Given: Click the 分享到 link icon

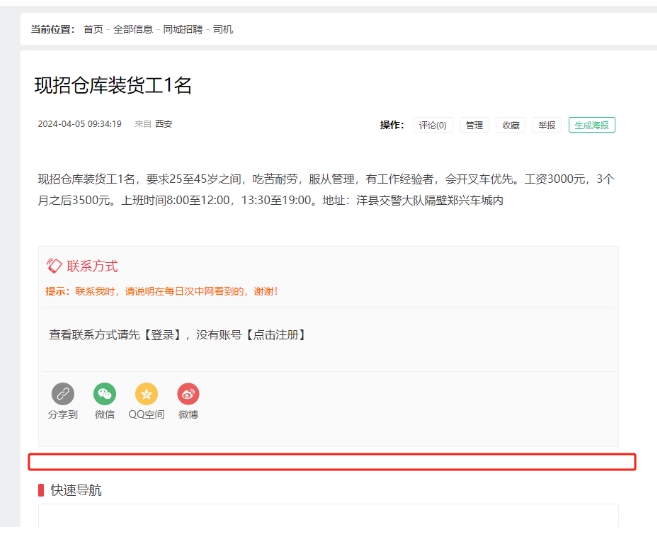Looking at the screenshot, I should coord(63,394).
